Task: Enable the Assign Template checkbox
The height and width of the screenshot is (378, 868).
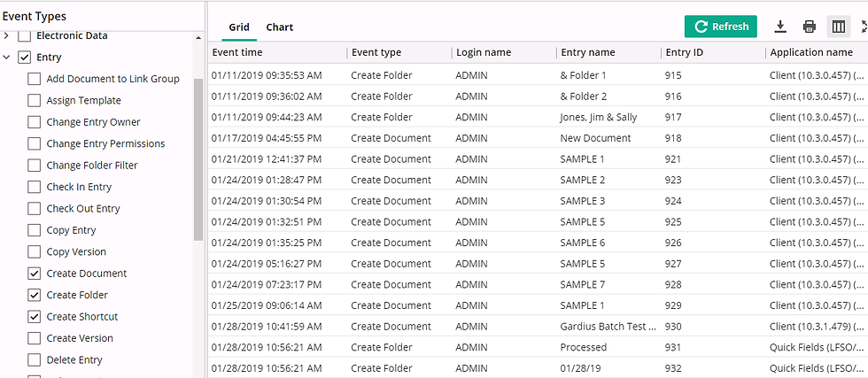Action: click(x=35, y=101)
